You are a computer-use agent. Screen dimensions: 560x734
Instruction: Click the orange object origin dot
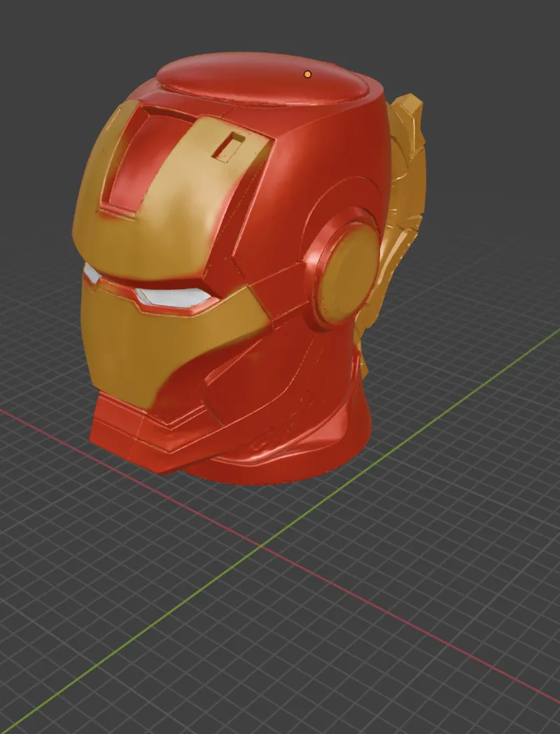point(307,74)
